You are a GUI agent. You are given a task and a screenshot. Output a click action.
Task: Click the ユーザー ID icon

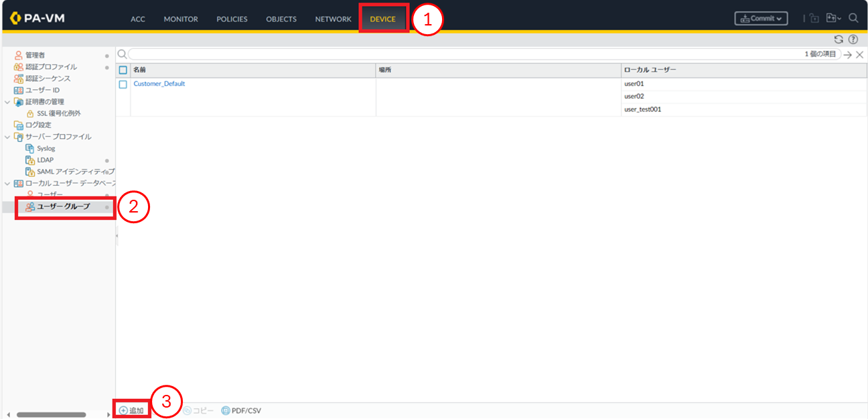click(x=19, y=90)
